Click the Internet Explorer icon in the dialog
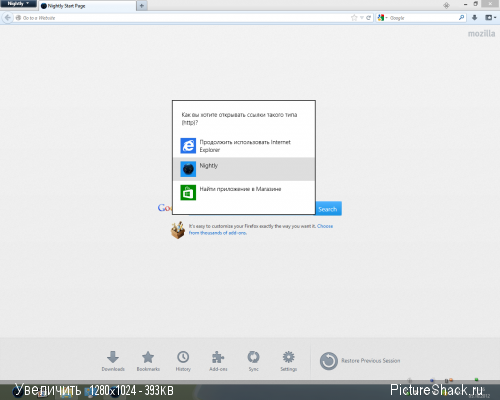This screenshot has width=500, height=400. 188,146
